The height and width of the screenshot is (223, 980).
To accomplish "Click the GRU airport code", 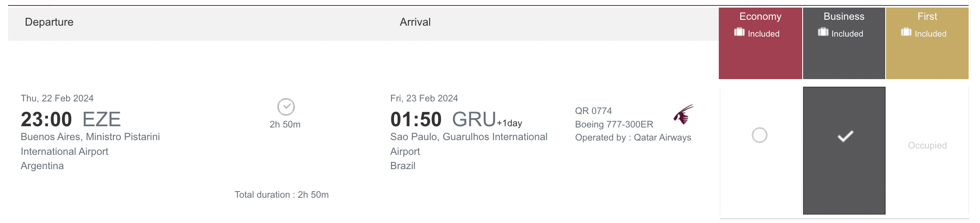I will tap(474, 119).
